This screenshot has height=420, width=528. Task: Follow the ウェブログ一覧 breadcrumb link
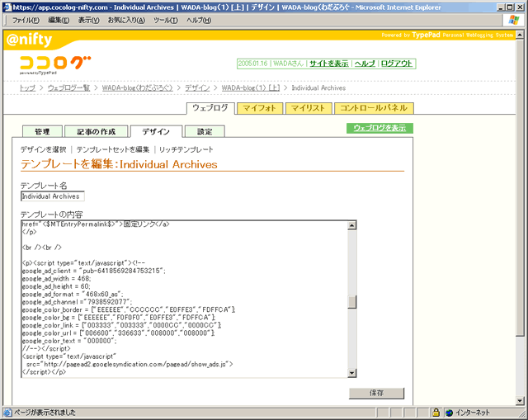click(x=68, y=87)
